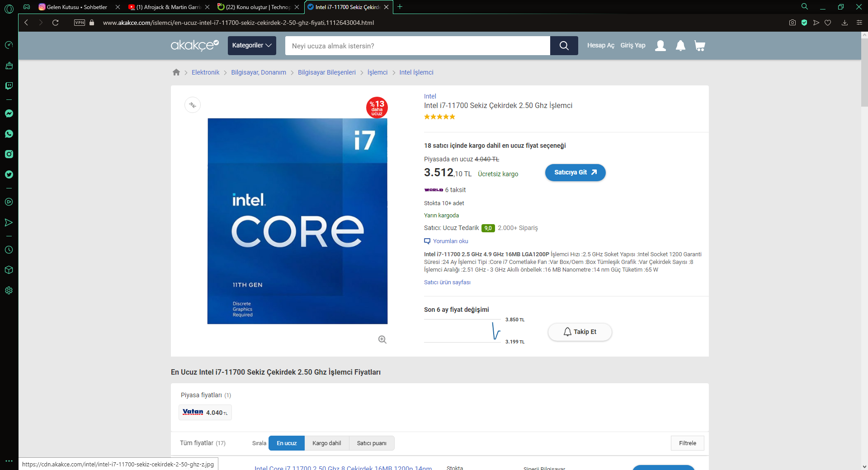Viewport: 868px width, 470px height.
Task: Open Easy Setup menu icon
Action: click(x=859, y=23)
